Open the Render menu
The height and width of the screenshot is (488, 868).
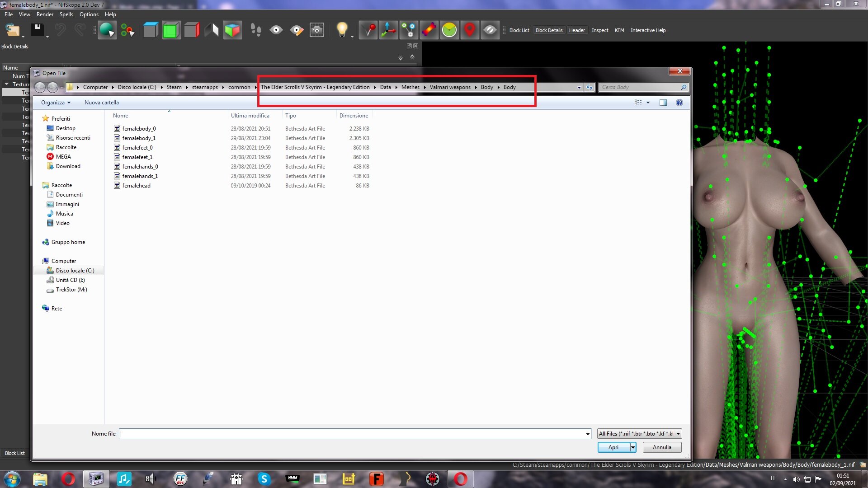(45, 14)
